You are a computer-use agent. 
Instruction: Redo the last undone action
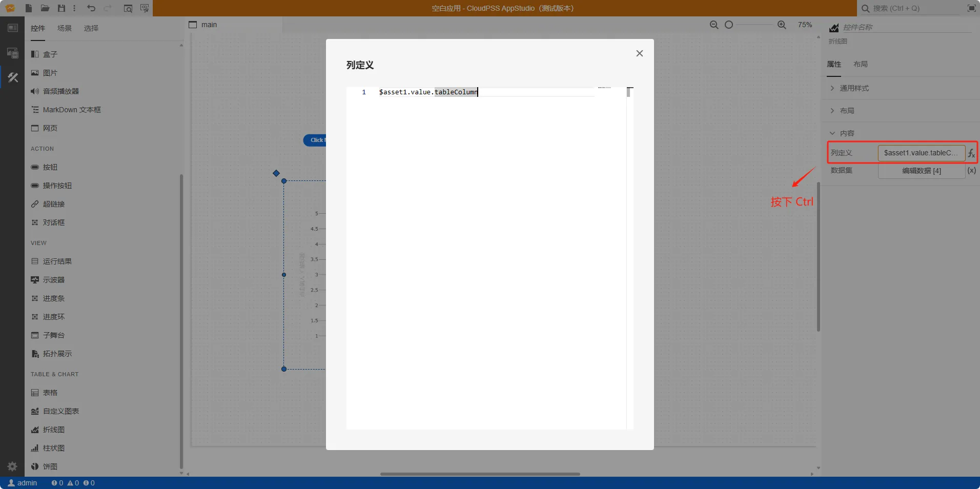tap(108, 8)
